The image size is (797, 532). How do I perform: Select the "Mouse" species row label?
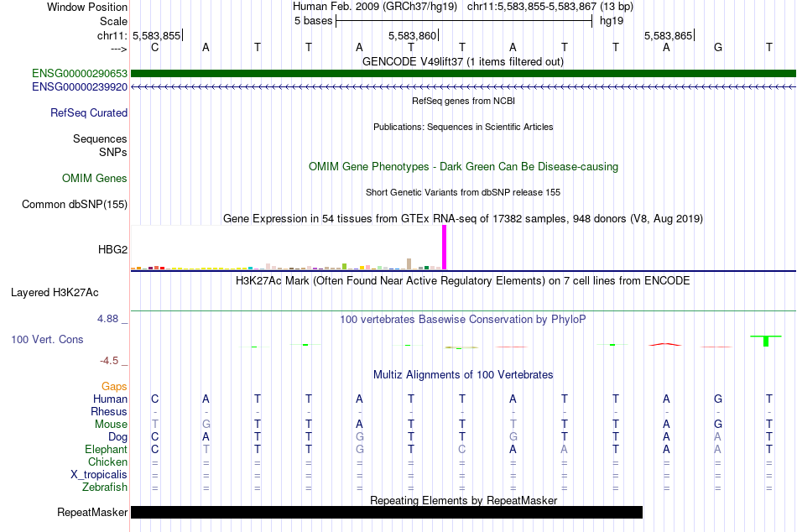111,425
